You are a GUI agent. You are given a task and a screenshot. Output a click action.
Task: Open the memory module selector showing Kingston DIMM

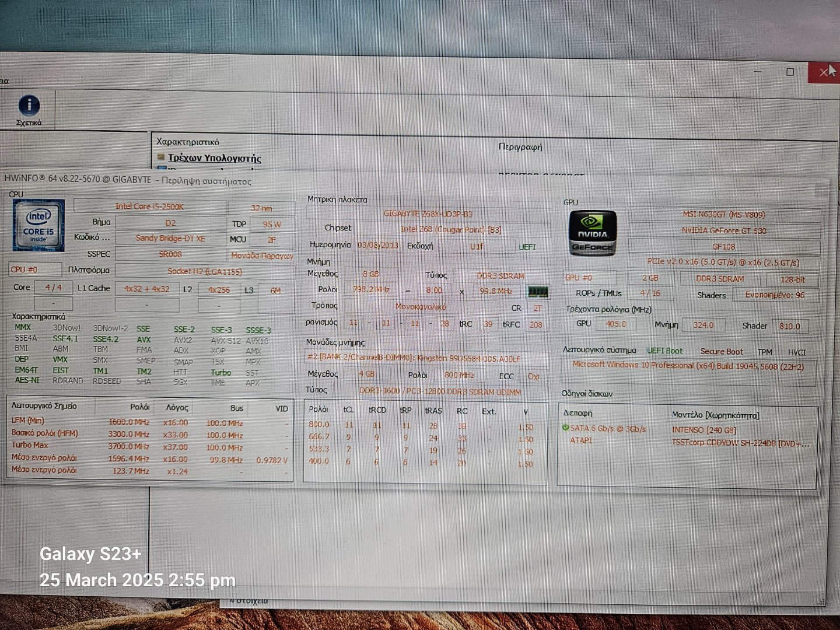pos(426,358)
